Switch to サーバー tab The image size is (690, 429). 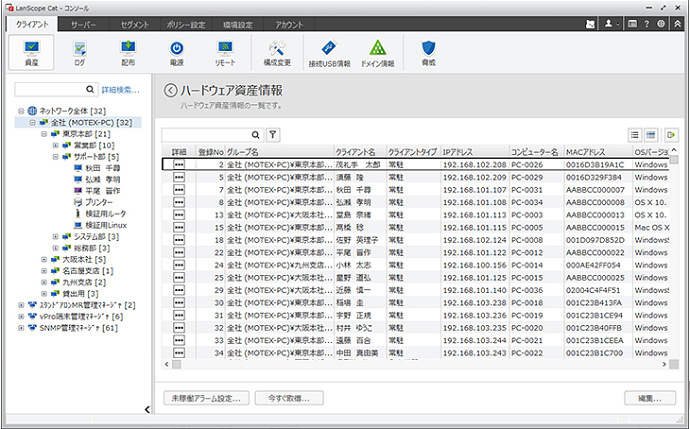pos(83,25)
